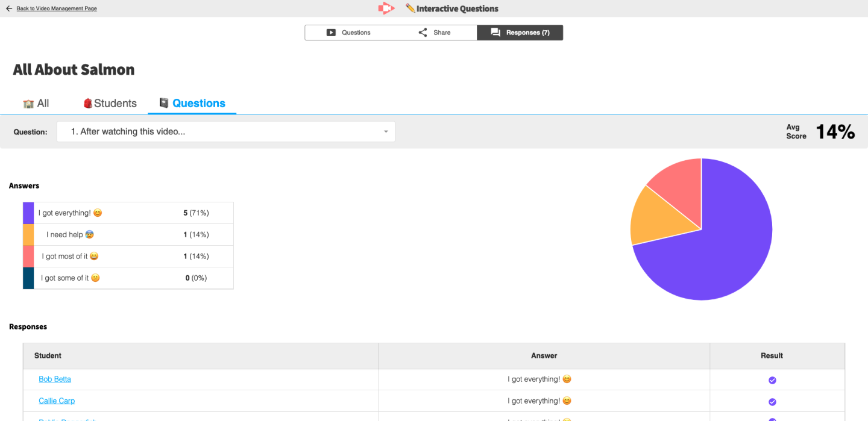The image size is (868, 421).
Task: Click the dropdown arrow in Question selector
Action: pos(386,132)
